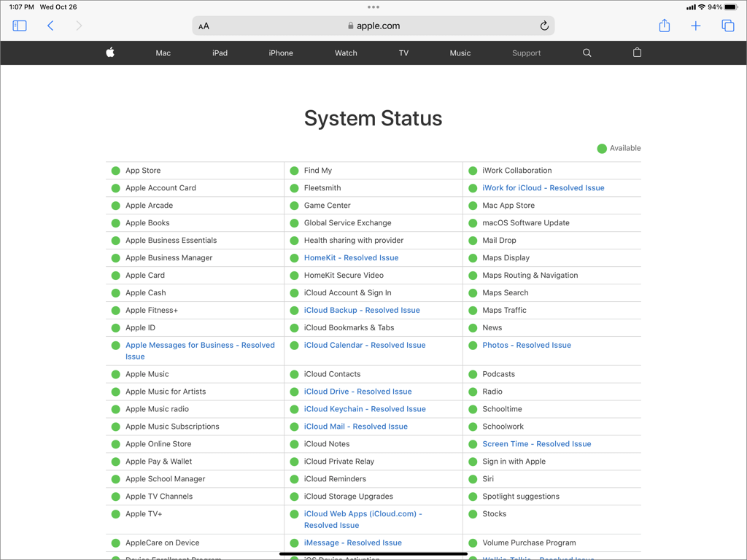
Task: Show the tab overview
Action: 727,26
